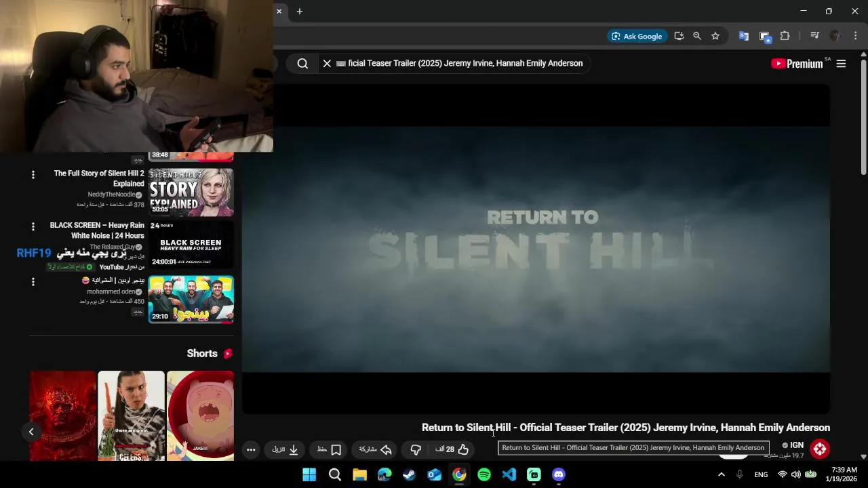
Task: Open Steam from taskbar
Action: coord(410,474)
